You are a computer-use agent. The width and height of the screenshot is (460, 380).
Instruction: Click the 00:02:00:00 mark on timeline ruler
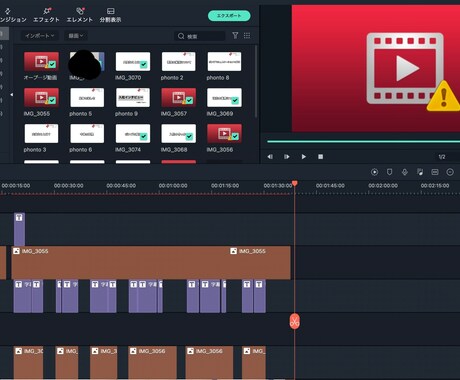pyautogui.click(x=383, y=186)
